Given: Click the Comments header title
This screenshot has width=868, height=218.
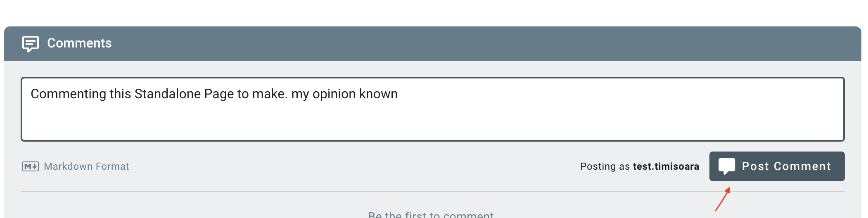Looking at the screenshot, I should 79,43.
